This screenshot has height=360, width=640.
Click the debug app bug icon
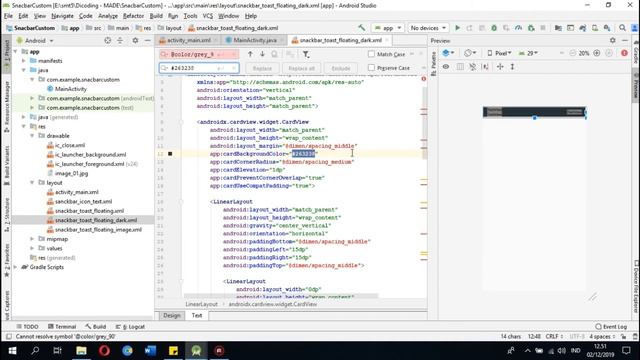pyautogui.click(x=494, y=28)
